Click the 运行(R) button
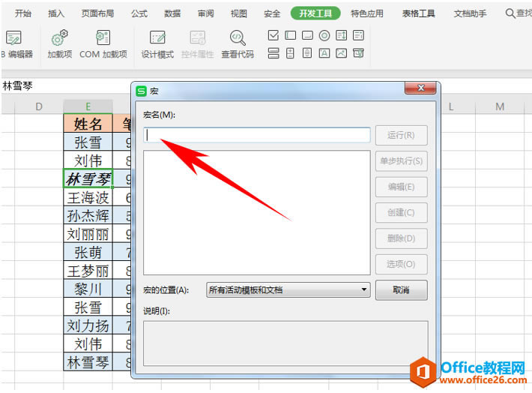This screenshot has height=393, width=532. coord(401,135)
